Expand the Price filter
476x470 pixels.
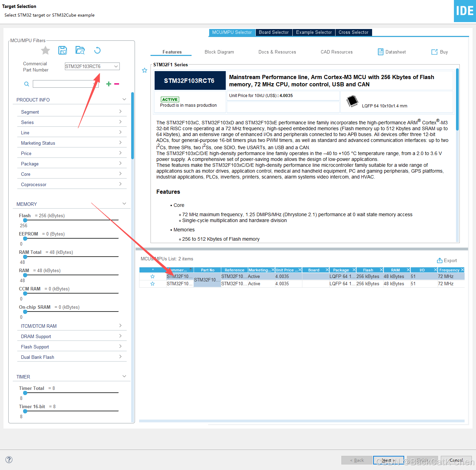pyautogui.click(x=120, y=153)
